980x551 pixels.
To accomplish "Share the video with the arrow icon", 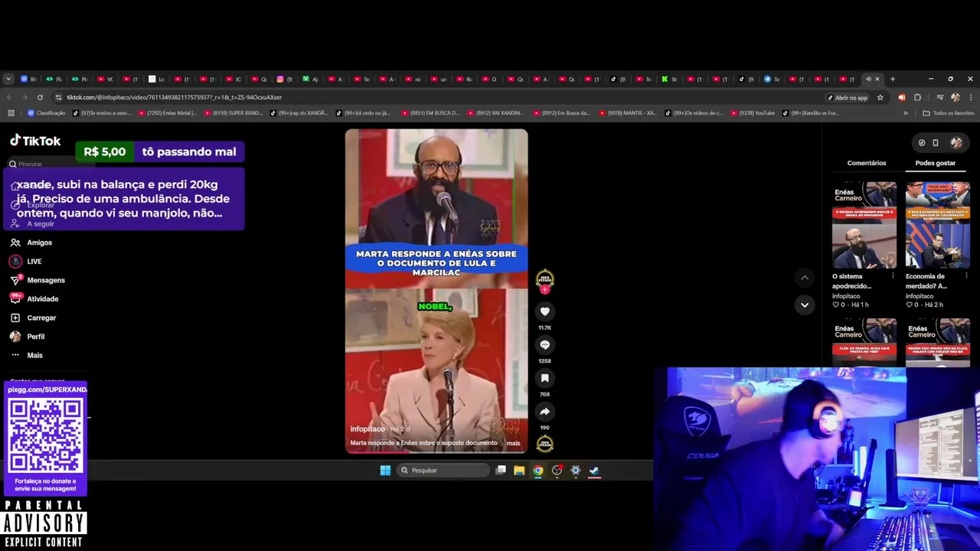I will [x=544, y=412].
